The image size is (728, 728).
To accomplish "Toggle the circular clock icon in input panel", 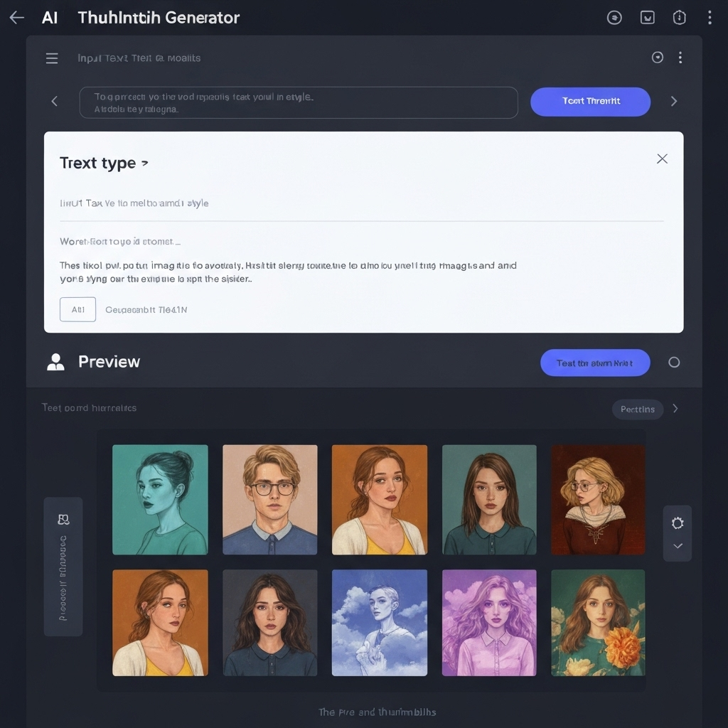I will coord(658,58).
